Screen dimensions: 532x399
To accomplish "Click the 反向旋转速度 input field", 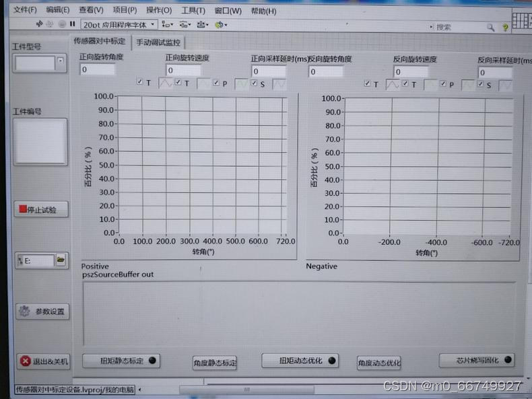I will click(x=411, y=72).
